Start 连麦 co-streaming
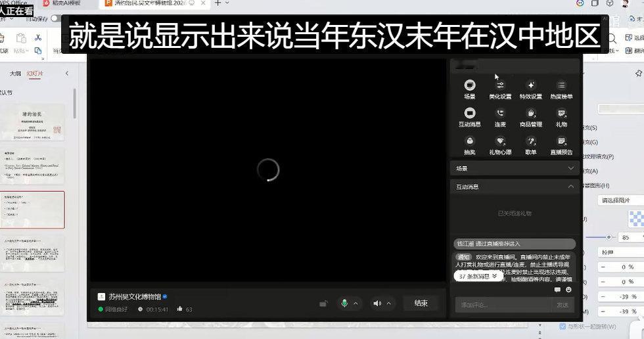Screen dimensions: 644x339 (500, 118)
